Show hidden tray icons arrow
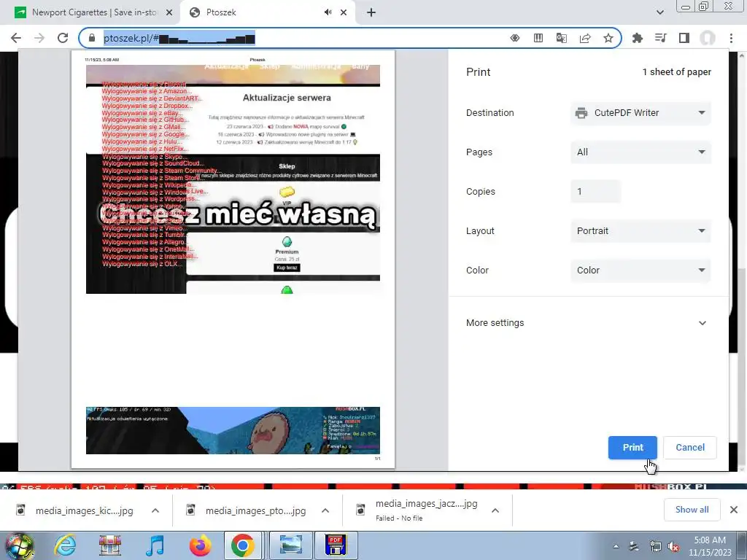The image size is (747, 560). point(616,546)
